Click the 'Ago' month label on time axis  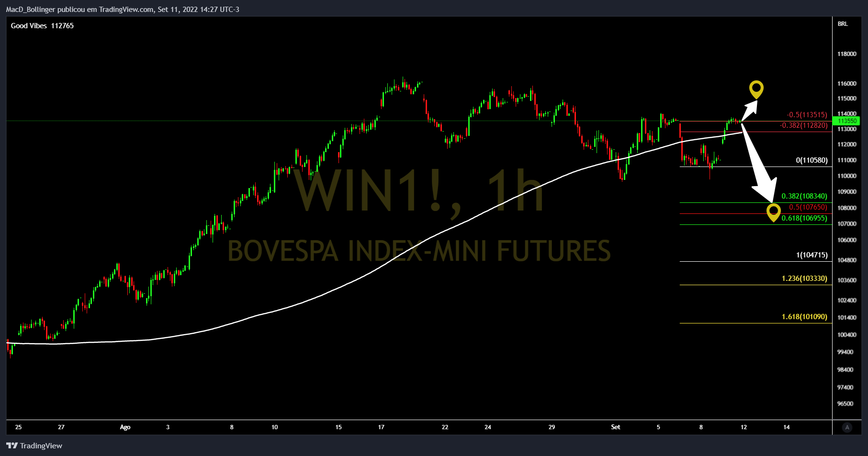coord(125,427)
